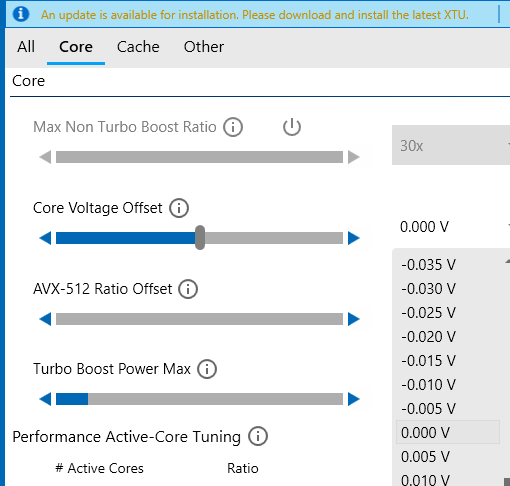Image resolution: width=510 pixels, height=486 pixels.
Task: Pick -0.015 V in the dropdown list
Action: [x=428, y=361]
